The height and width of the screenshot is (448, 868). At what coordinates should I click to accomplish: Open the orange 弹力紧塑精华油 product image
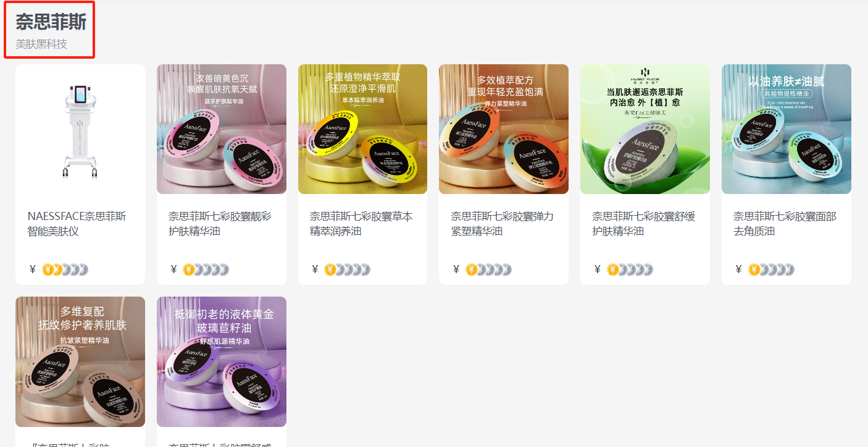(x=504, y=129)
